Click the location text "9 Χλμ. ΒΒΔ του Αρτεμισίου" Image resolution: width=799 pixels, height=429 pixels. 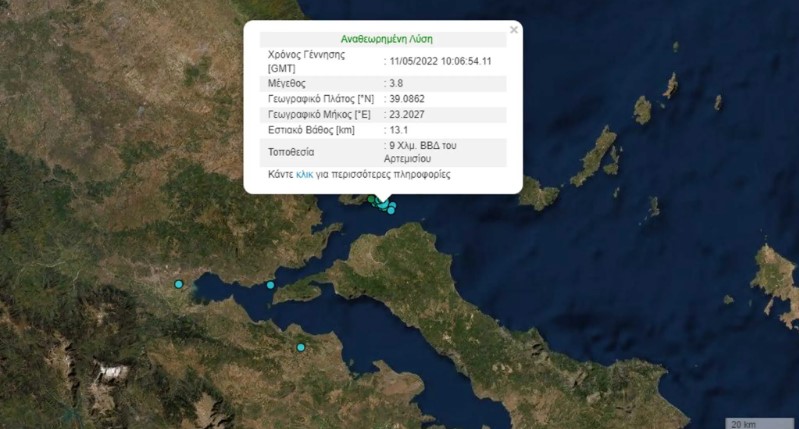point(420,152)
